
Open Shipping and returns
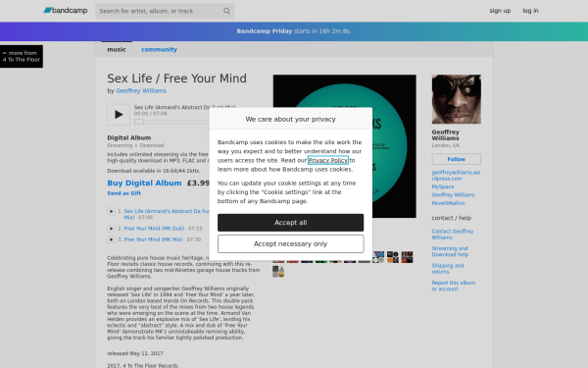click(448, 269)
